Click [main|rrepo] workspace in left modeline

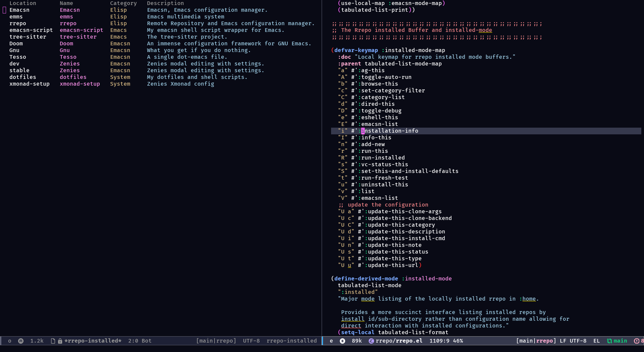(x=216, y=341)
